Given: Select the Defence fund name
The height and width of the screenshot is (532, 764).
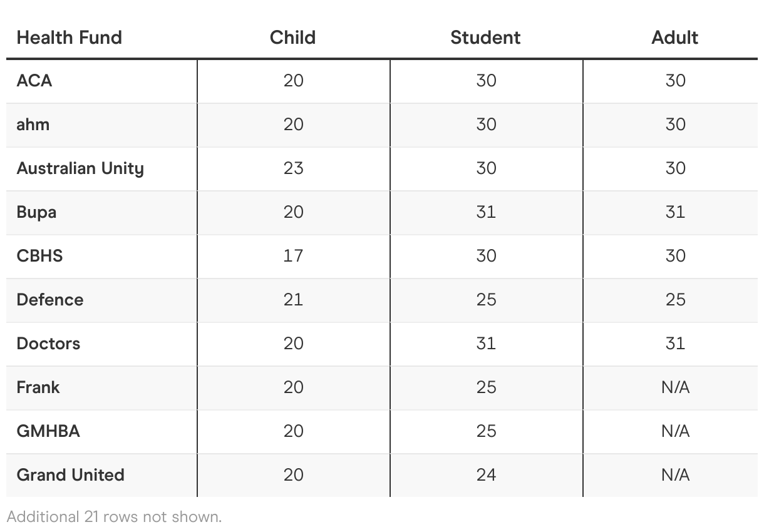Looking at the screenshot, I should point(50,300).
